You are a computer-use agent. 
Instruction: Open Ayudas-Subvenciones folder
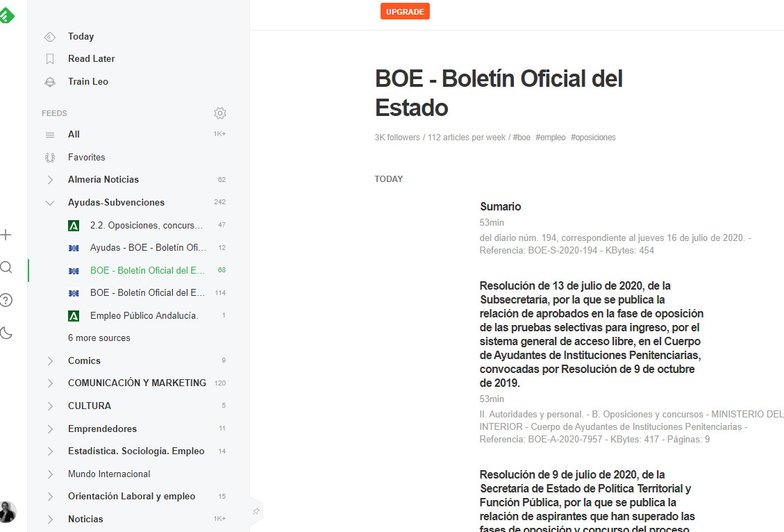(x=116, y=203)
